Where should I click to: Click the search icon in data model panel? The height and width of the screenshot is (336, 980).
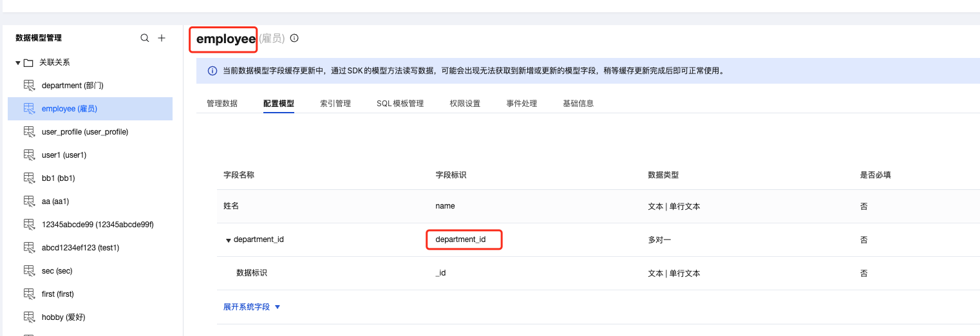click(145, 38)
